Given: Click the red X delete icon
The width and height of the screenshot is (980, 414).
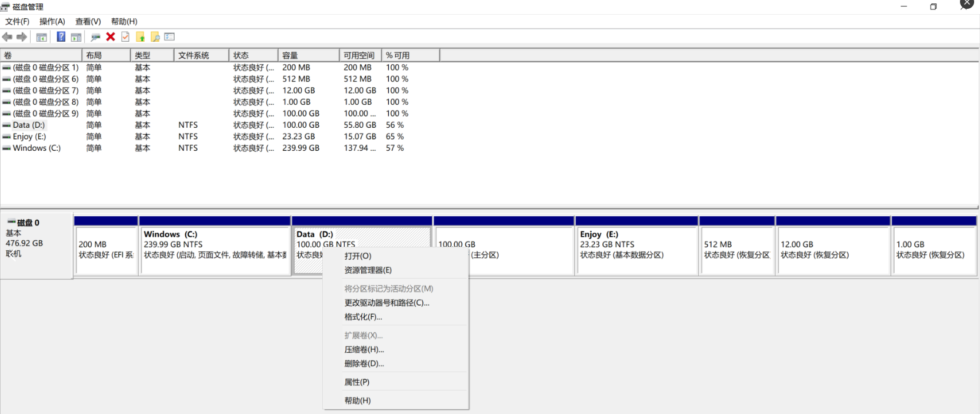Looking at the screenshot, I should click(111, 37).
